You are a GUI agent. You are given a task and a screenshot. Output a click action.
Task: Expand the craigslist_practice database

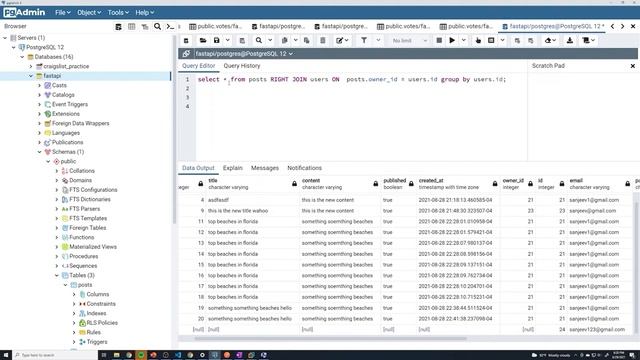pyautogui.click(x=31, y=66)
